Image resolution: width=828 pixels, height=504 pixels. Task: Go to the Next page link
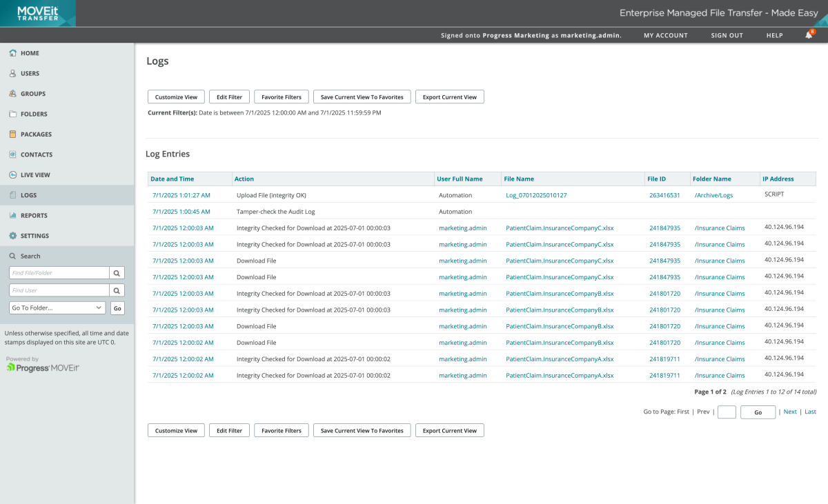[x=790, y=412]
